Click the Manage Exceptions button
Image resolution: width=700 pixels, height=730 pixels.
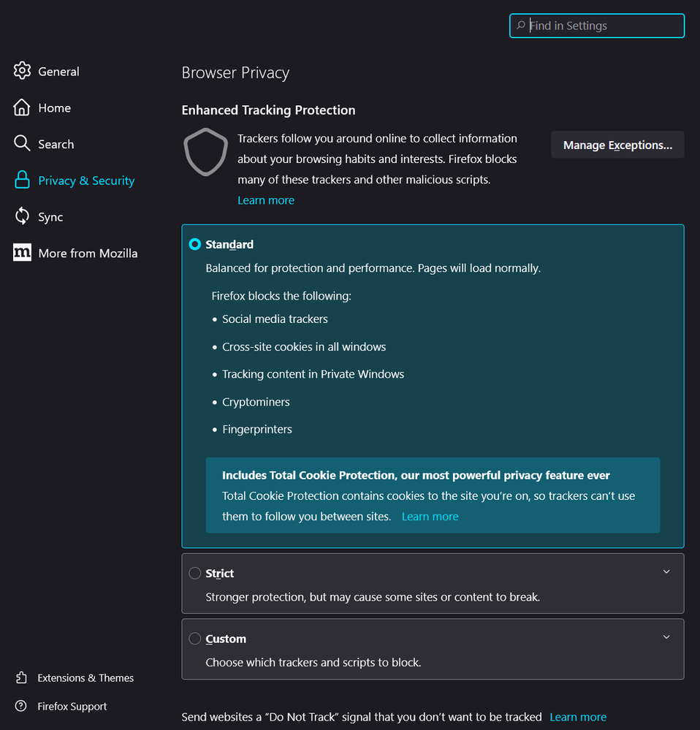[617, 145]
